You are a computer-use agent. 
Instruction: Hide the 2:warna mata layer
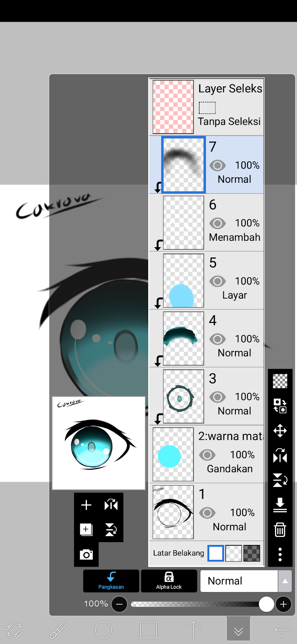click(207, 455)
